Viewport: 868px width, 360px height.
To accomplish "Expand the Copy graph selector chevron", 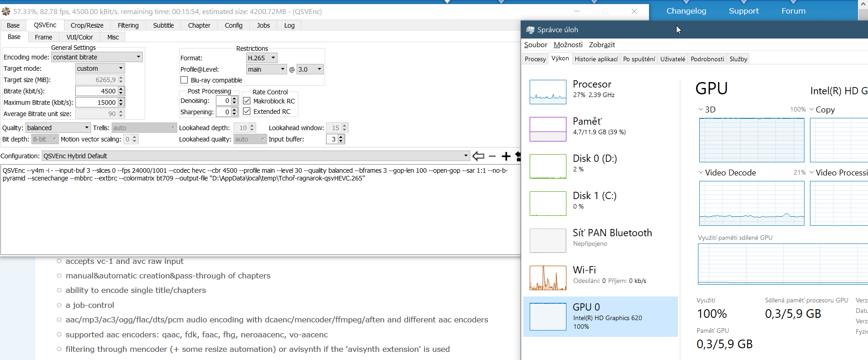I will 811,110.
